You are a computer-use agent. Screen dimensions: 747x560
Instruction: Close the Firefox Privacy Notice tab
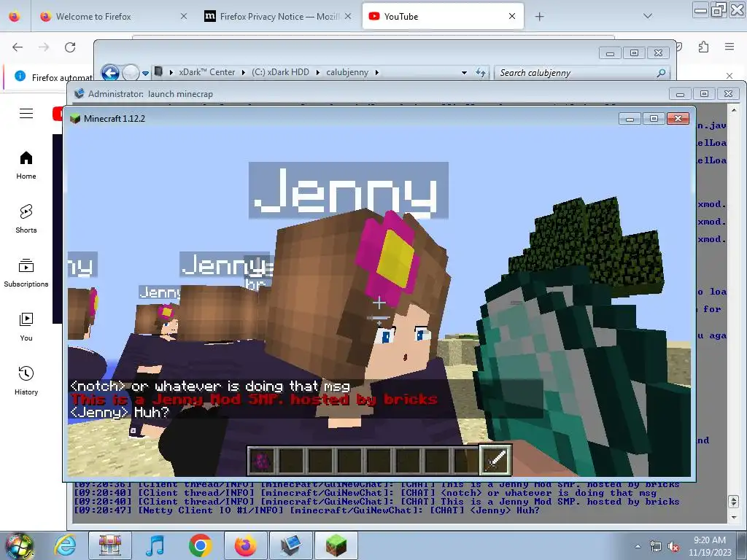348,16
